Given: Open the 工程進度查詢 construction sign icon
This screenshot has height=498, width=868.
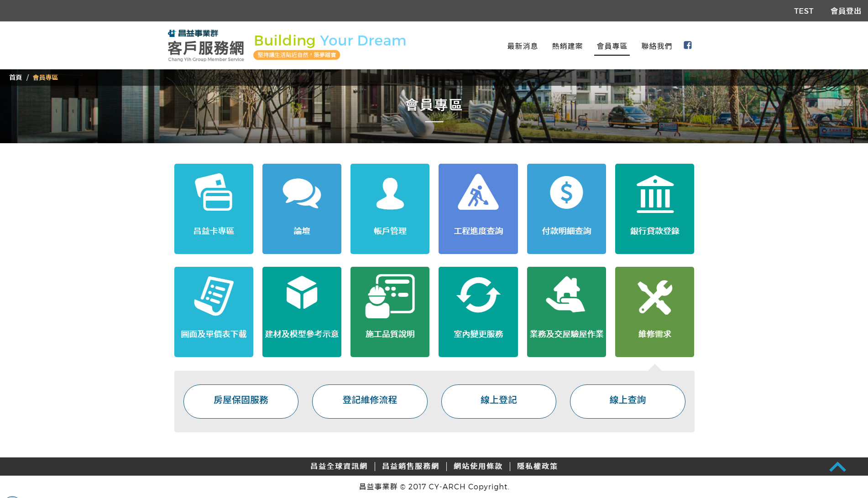Looking at the screenshot, I should [478, 192].
